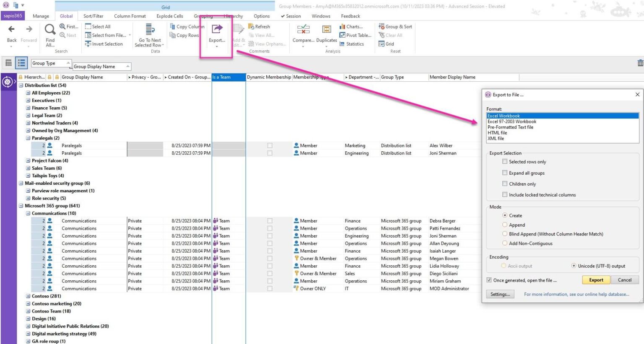644x344 pixels.
Task: Select Unicode (UTF-8) output encoding
Action: tap(574, 266)
